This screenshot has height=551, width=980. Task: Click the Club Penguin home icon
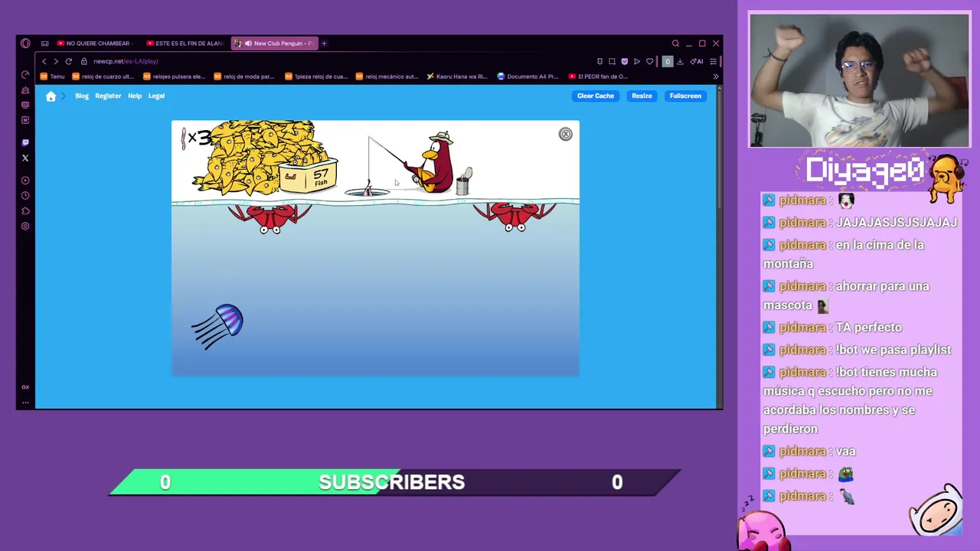pyautogui.click(x=51, y=96)
